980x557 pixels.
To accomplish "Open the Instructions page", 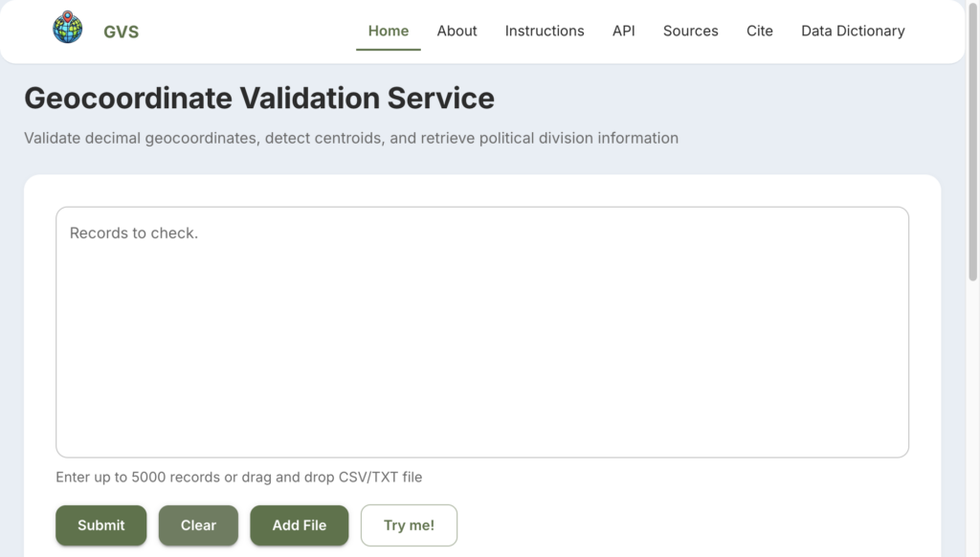I will pyautogui.click(x=545, y=32).
